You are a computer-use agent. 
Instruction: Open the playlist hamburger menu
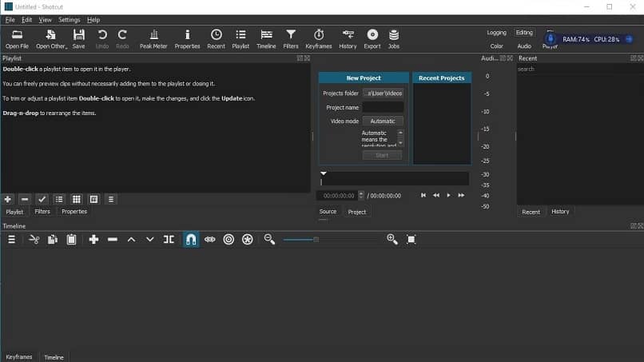[x=111, y=199]
